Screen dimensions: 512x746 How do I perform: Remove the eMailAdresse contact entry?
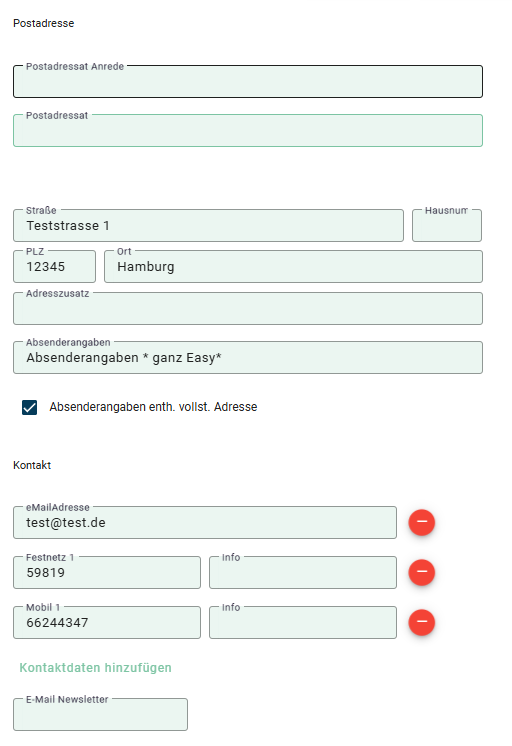(x=422, y=522)
